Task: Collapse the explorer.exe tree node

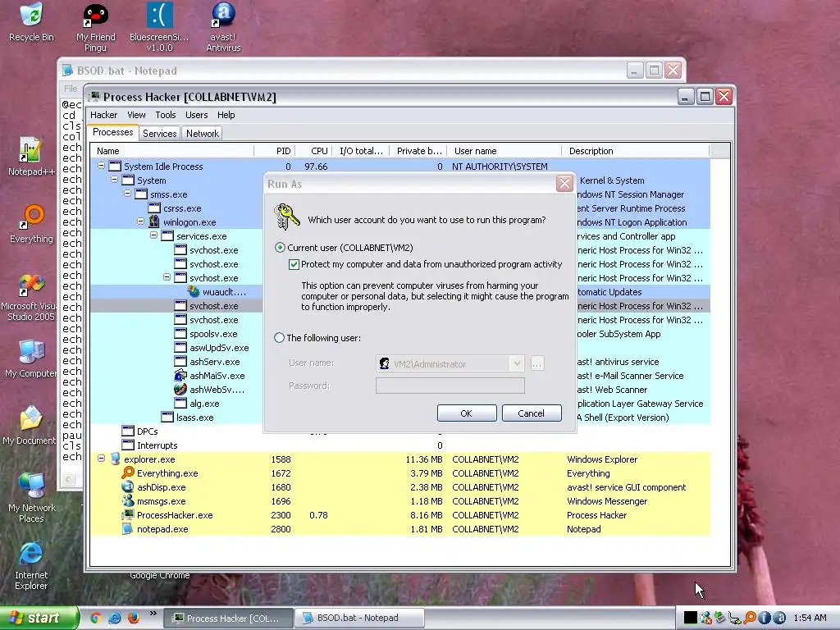Action: pyautogui.click(x=101, y=459)
